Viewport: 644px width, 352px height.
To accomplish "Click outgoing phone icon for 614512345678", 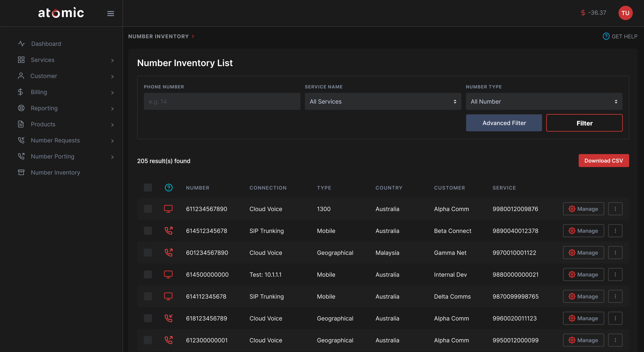I will pyautogui.click(x=168, y=231).
